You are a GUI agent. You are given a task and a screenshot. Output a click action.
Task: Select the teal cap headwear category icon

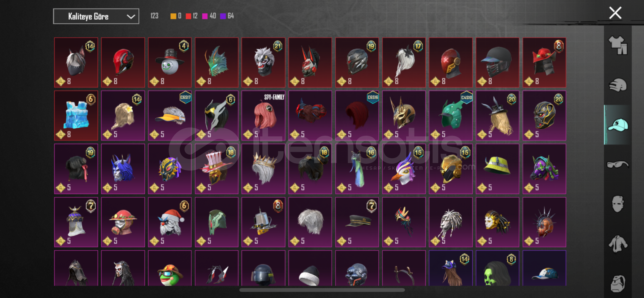tap(618, 125)
